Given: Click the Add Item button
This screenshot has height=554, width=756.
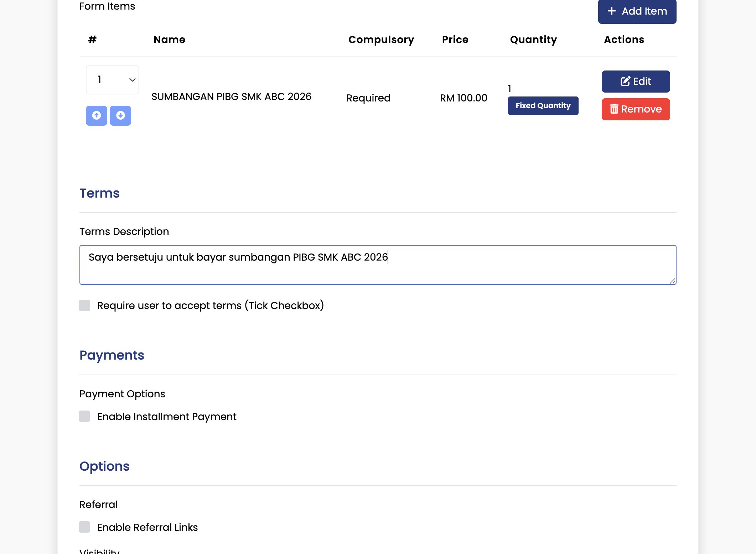Looking at the screenshot, I should coord(637,11).
